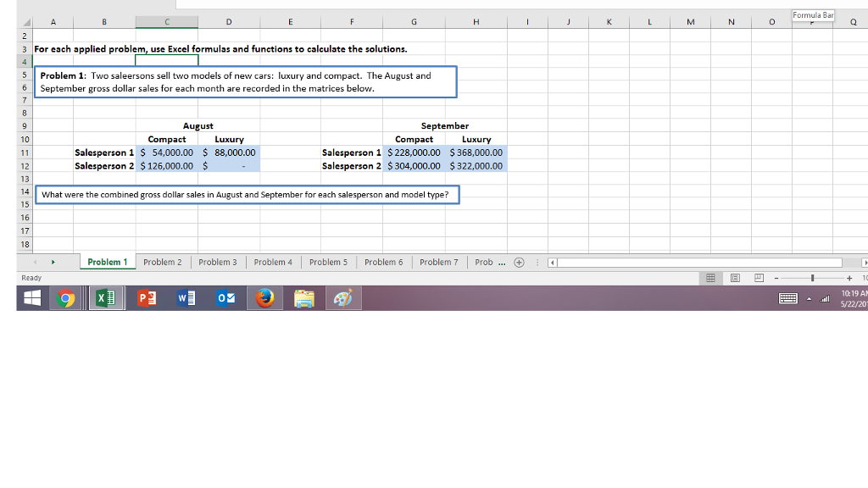Switch to the Problem 2 sheet

coord(162,262)
